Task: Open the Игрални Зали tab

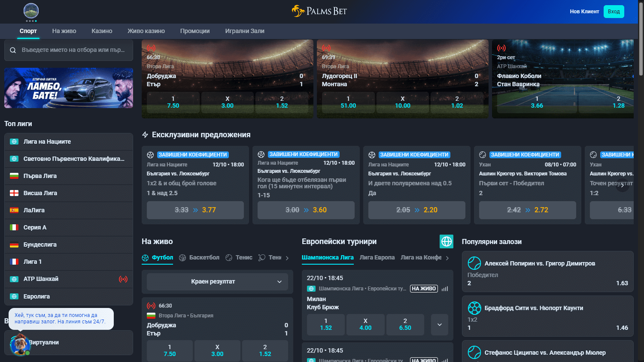Action: coord(245,31)
